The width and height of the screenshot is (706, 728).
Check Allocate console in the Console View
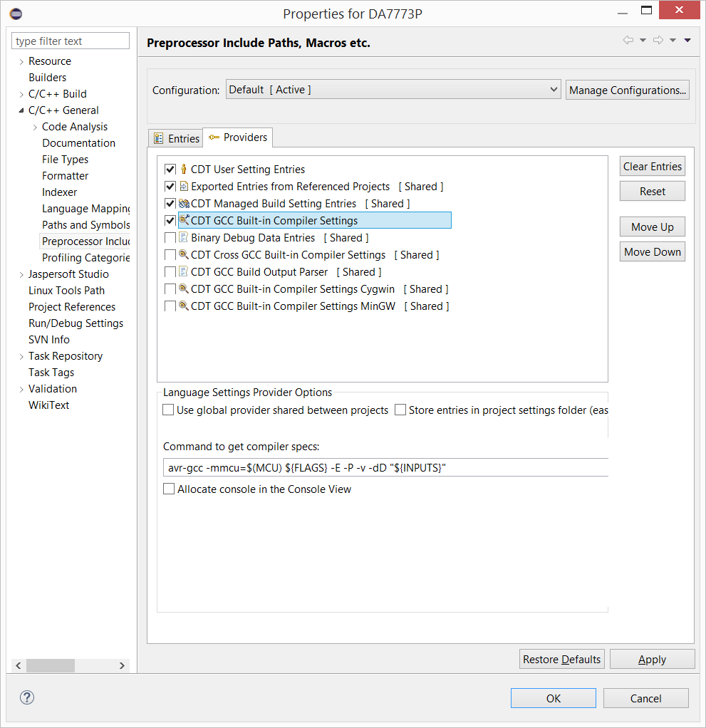(x=169, y=489)
